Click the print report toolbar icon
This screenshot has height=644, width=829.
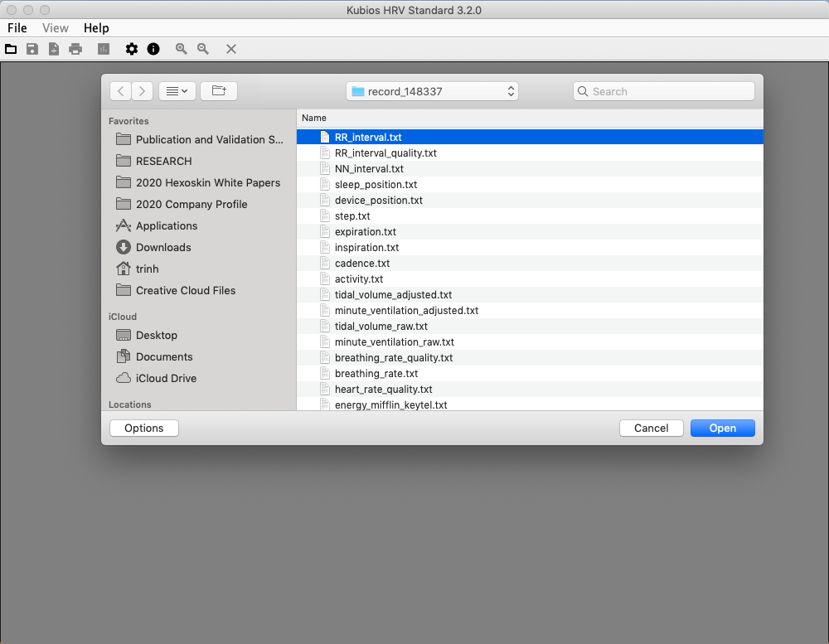tap(75, 49)
